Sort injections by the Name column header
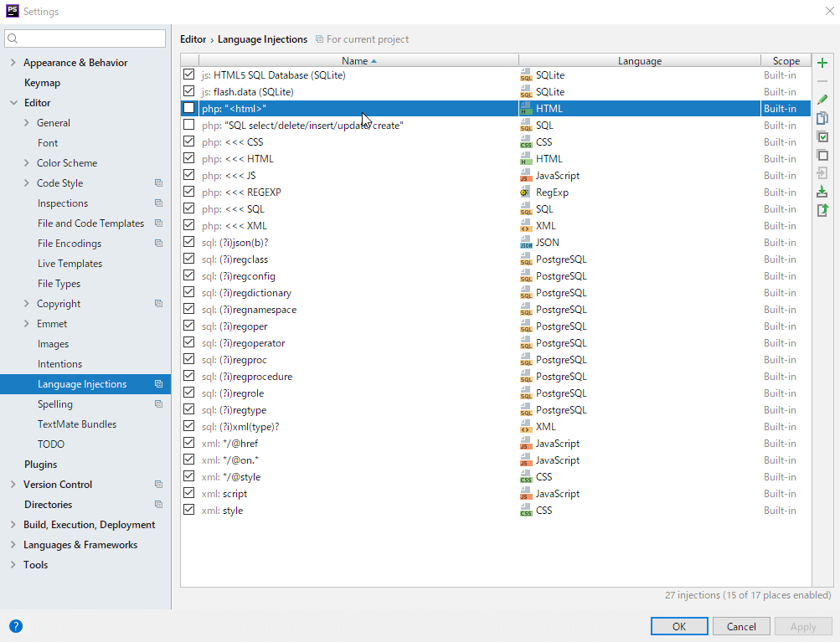Screen dimensions: 840x642 [355, 60]
